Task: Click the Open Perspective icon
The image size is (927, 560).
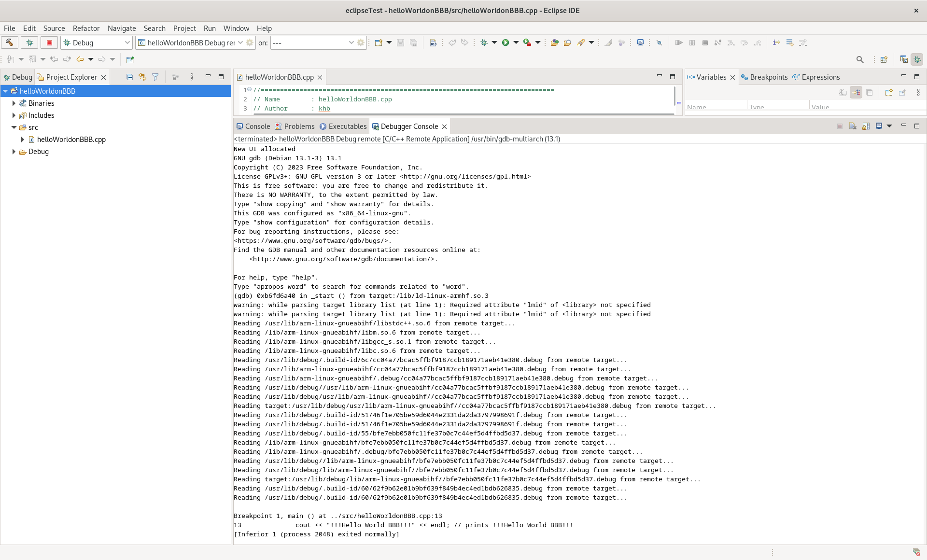Action: (884, 59)
